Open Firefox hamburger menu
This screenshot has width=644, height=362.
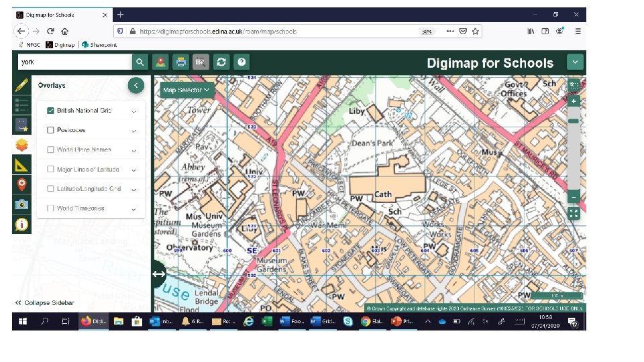click(x=578, y=32)
